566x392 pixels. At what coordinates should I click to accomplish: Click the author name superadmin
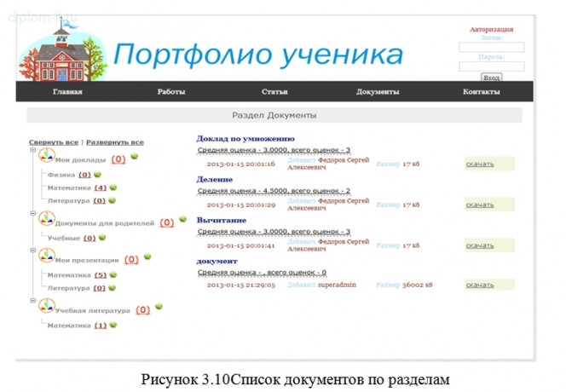[337, 285]
